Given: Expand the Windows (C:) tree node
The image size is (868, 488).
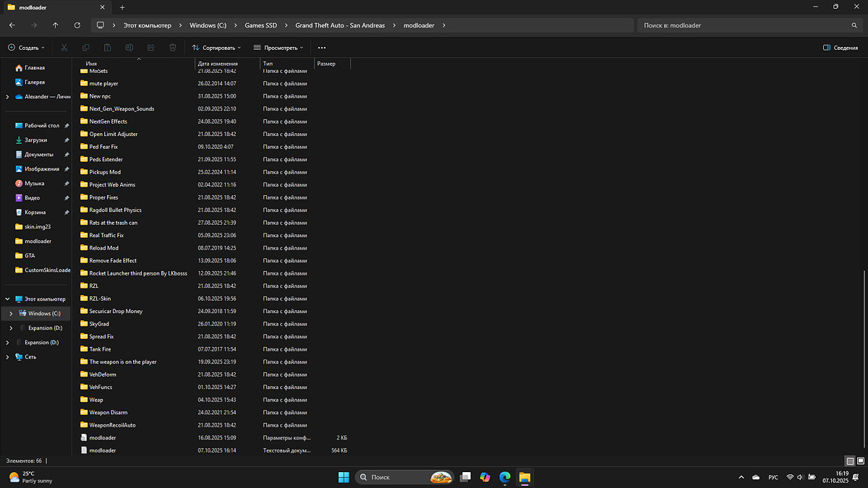Looking at the screenshot, I should pos(11,313).
